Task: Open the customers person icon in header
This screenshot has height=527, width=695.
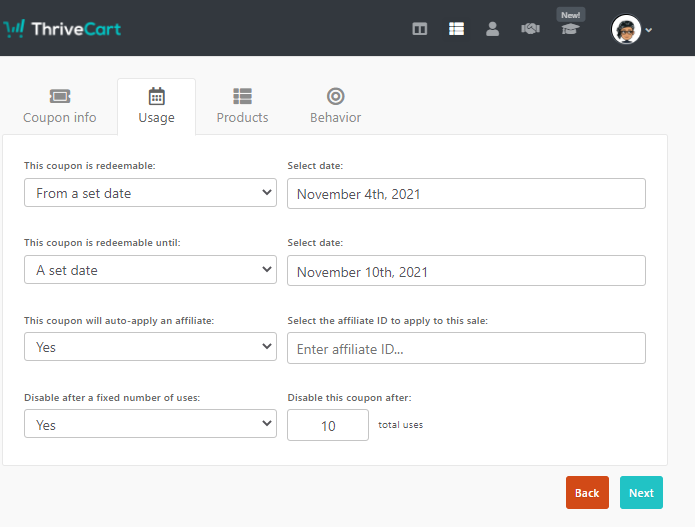Action: [x=492, y=29]
